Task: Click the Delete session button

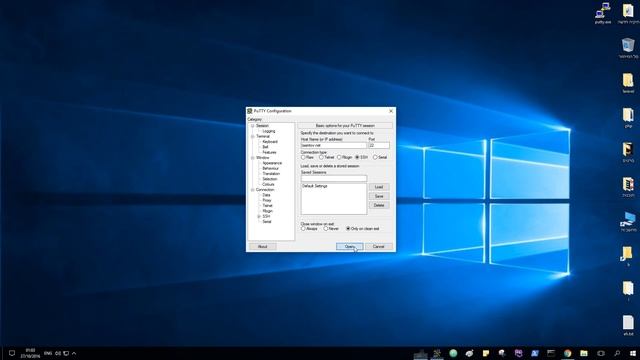Action: (379, 205)
